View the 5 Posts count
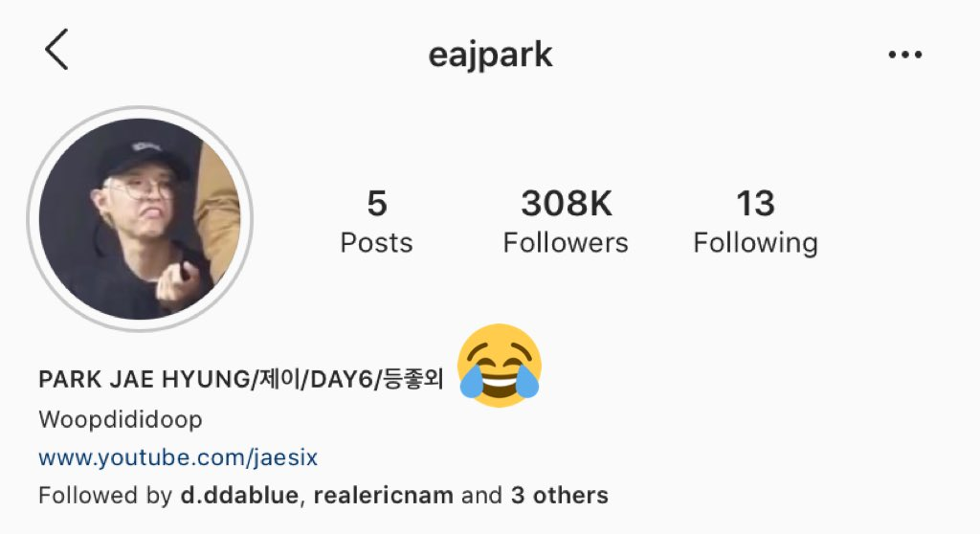This screenshot has width=980, height=534. point(377,221)
